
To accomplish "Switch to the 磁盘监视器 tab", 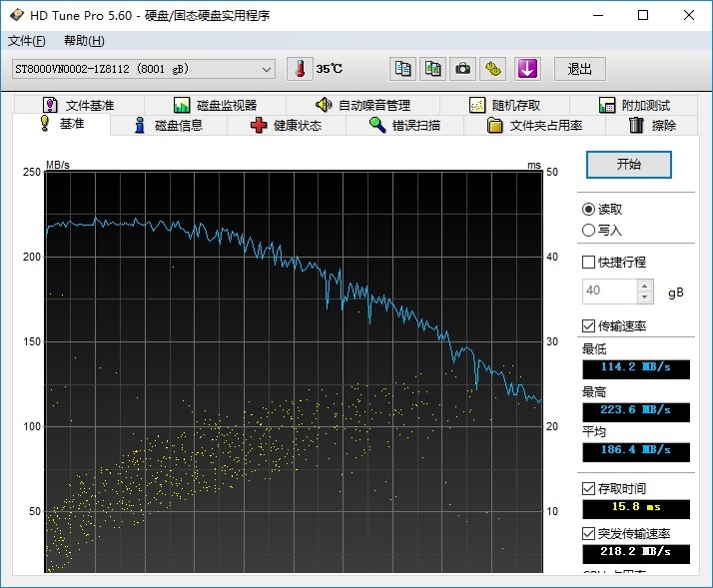I will click(215, 105).
